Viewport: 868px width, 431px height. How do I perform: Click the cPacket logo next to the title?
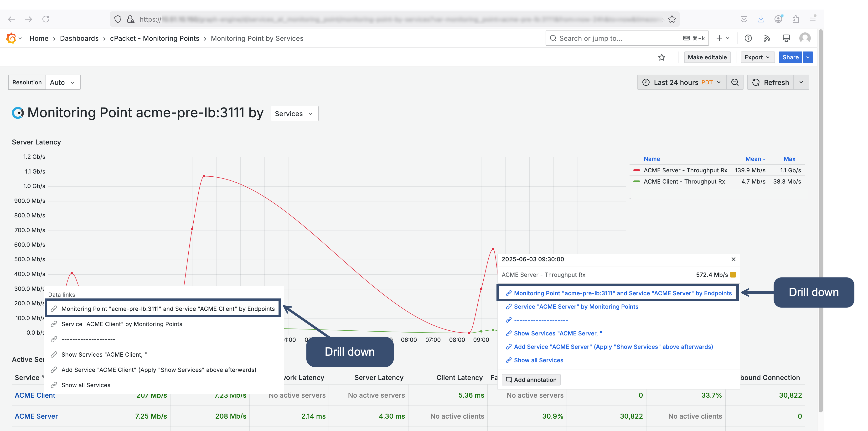click(x=18, y=113)
